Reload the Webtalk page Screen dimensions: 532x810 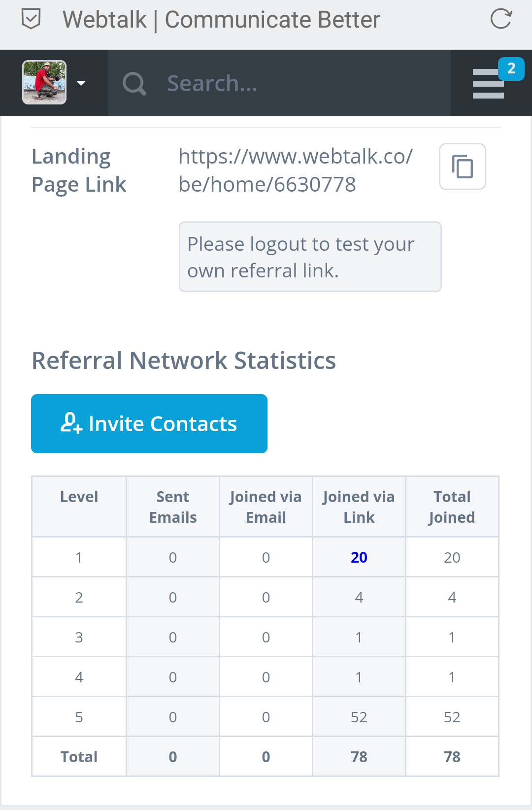click(501, 19)
